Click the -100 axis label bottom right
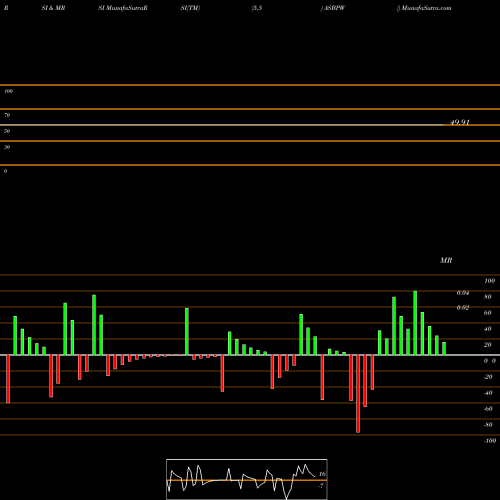Image resolution: width=500 pixels, height=500 pixels. [490, 441]
